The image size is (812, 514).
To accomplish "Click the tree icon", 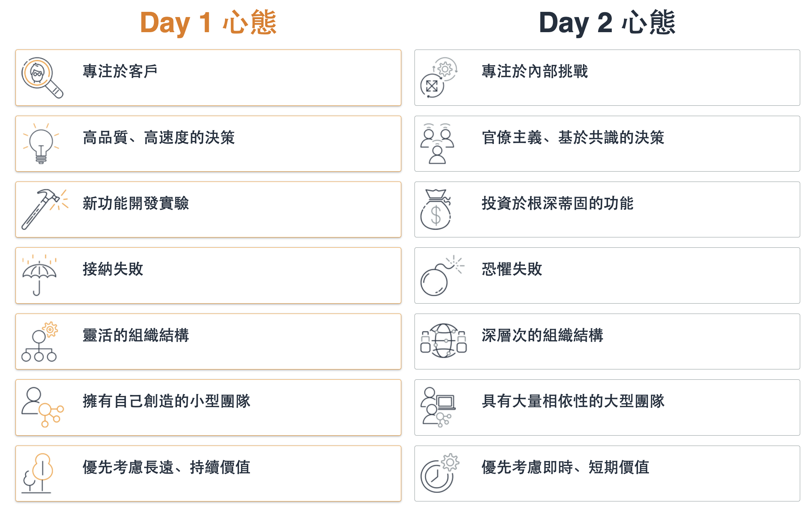I will tap(37, 473).
